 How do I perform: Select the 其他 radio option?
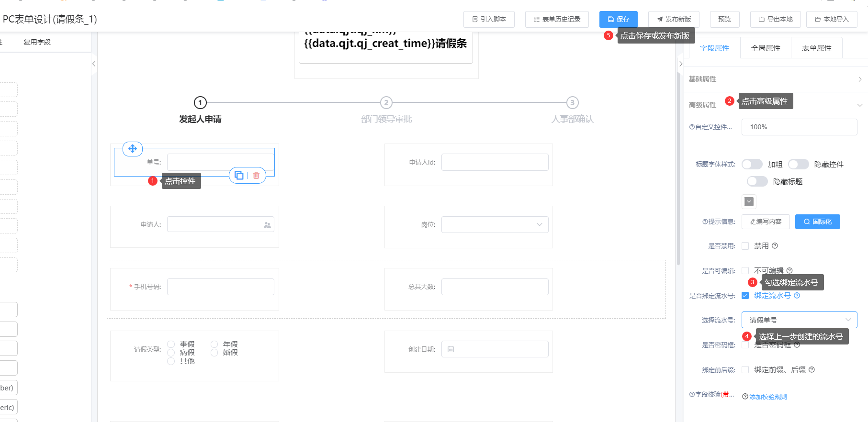(171, 361)
